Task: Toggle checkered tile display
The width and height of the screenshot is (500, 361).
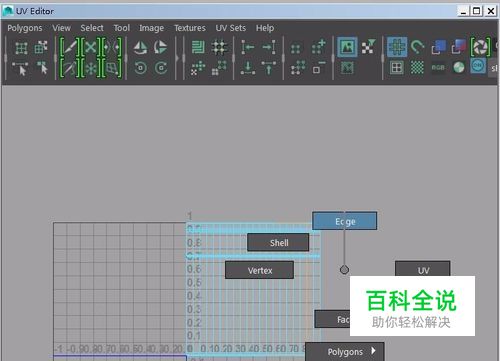Action: coord(417,68)
